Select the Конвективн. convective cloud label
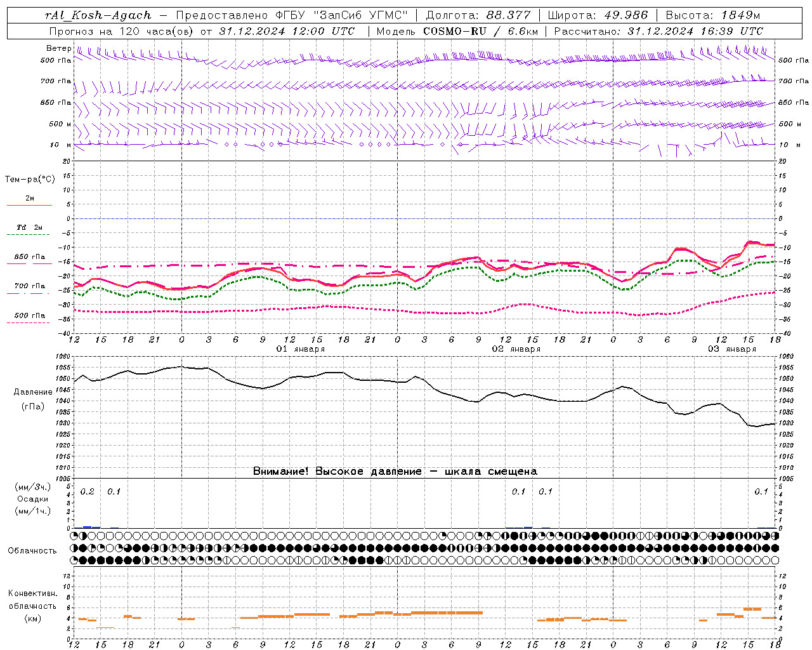 (32, 594)
